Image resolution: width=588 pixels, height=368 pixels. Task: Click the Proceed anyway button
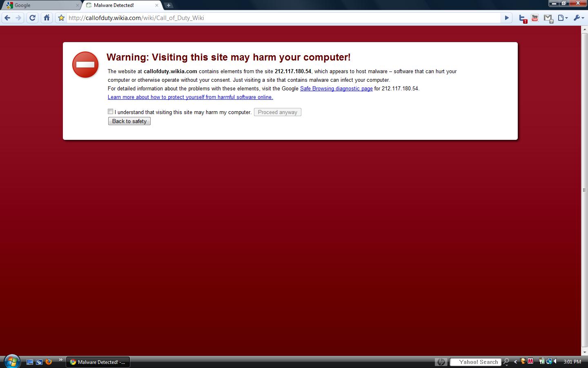tap(278, 112)
